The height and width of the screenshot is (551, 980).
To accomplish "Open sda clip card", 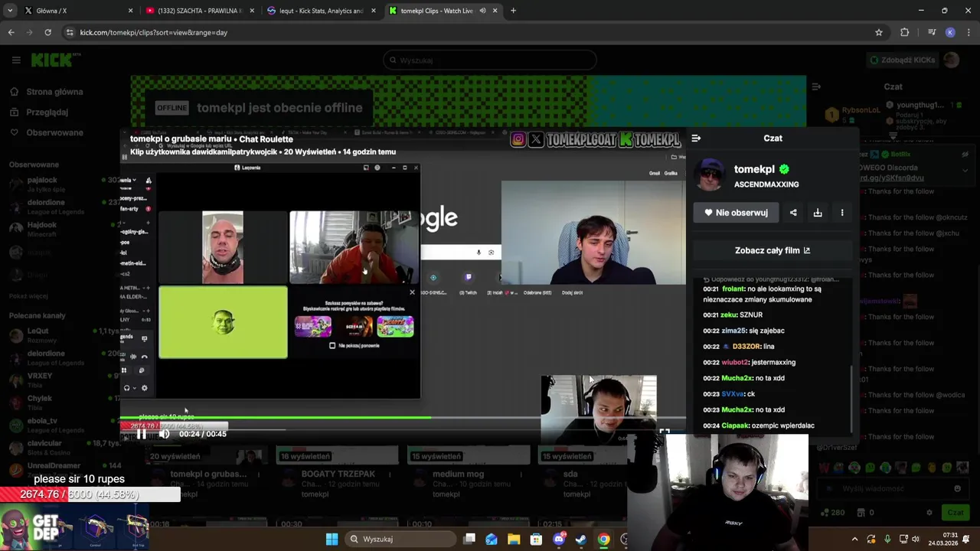I will tap(570, 474).
